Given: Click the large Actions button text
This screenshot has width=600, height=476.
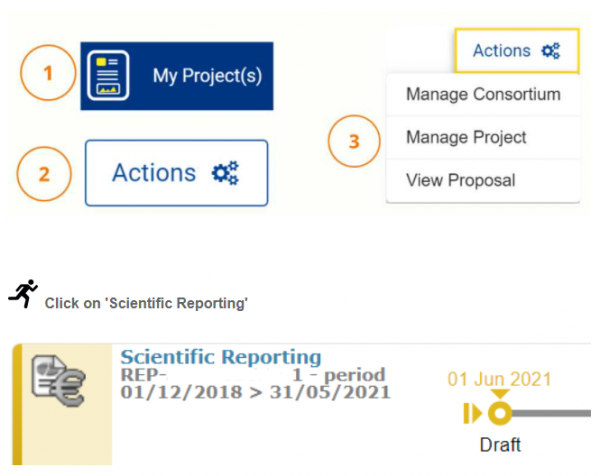Looking at the screenshot, I should click(x=154, y=173).
